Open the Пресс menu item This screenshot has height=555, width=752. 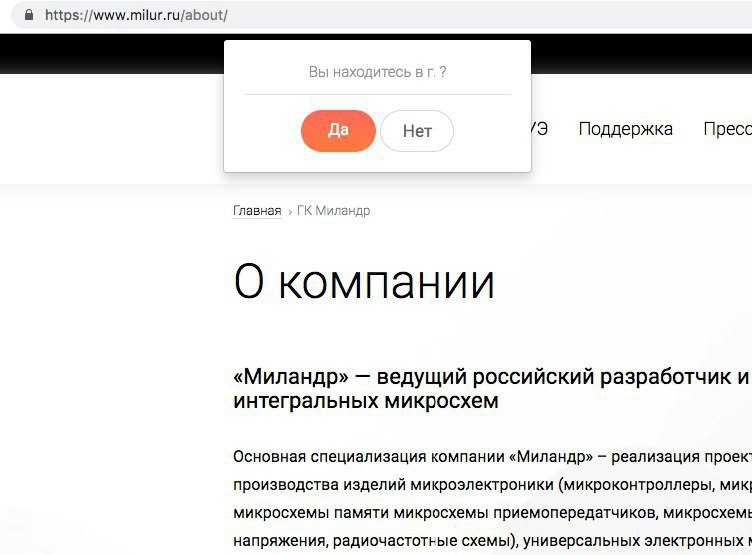click(728, 129)
